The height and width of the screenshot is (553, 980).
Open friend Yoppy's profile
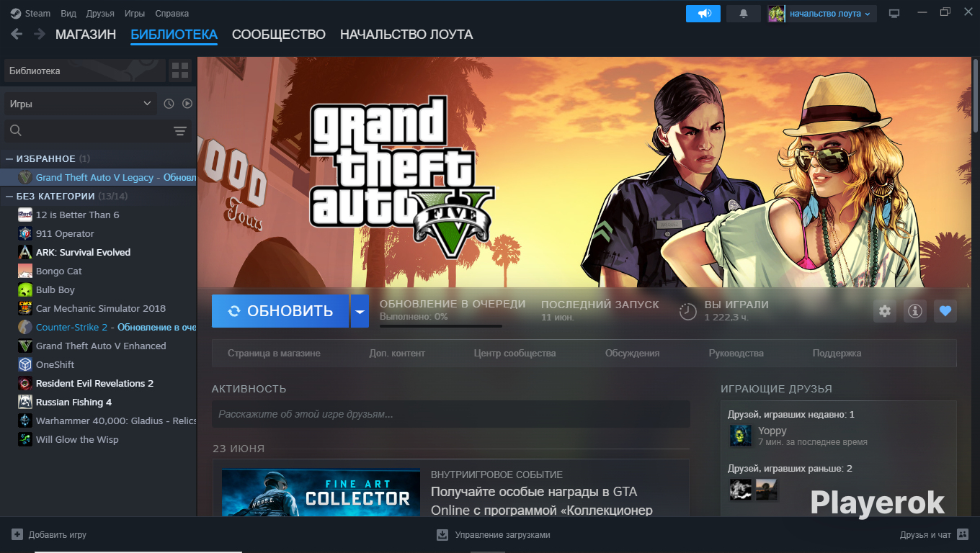pos(772,431)
